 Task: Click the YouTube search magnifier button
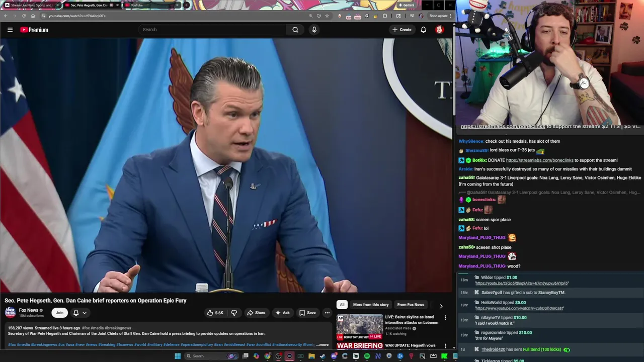[295, 30]
